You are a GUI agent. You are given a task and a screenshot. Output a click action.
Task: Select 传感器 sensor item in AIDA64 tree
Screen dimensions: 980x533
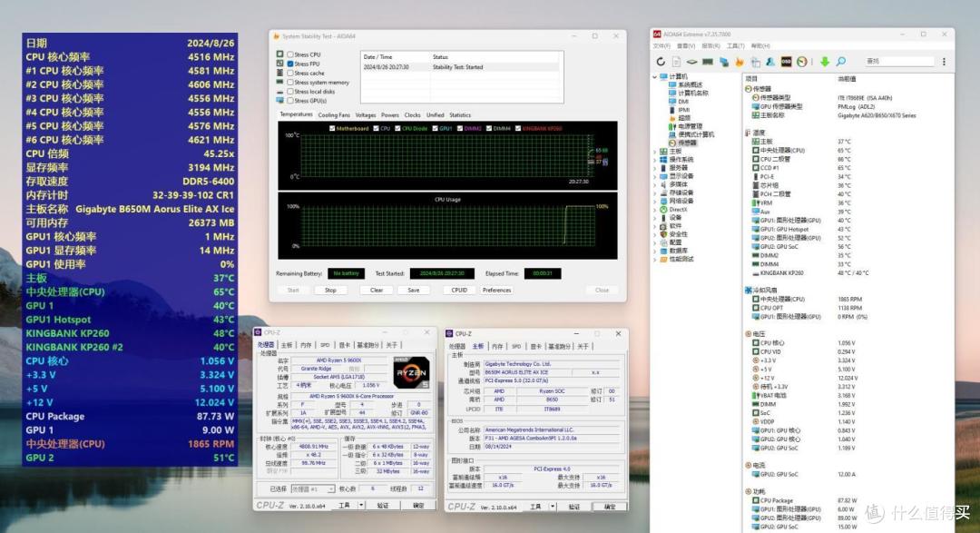(687, 143)
